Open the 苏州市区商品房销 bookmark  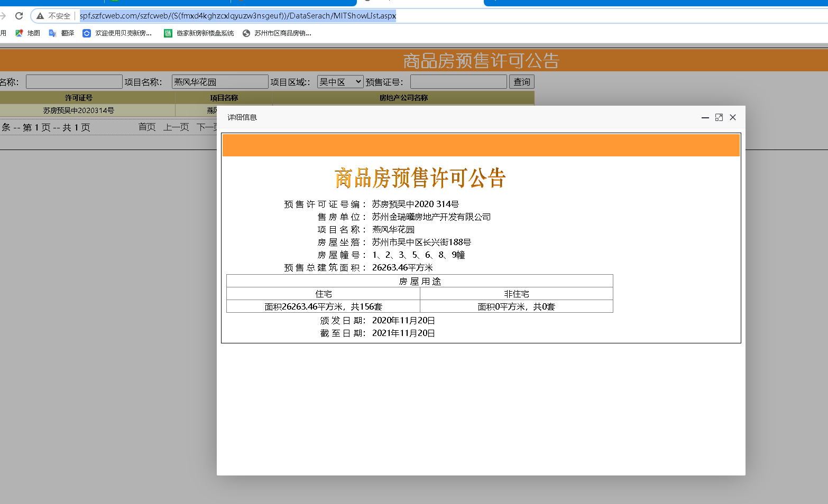(277, 33)
